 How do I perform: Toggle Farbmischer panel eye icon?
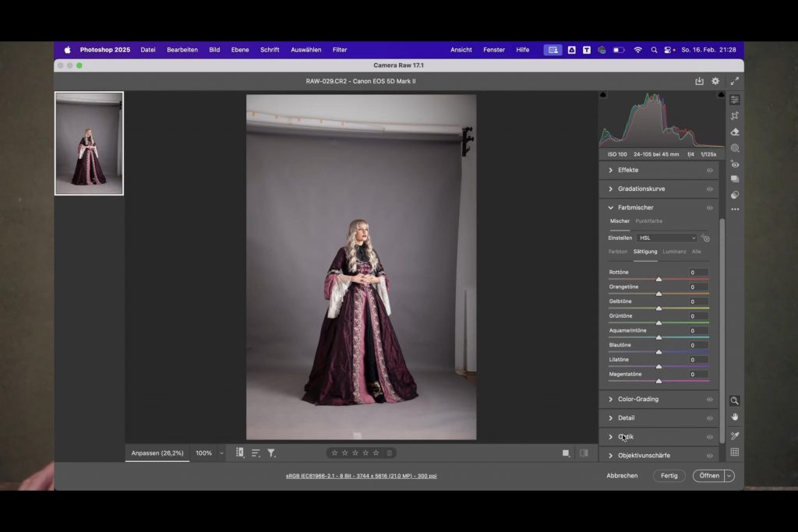[709, 208]
